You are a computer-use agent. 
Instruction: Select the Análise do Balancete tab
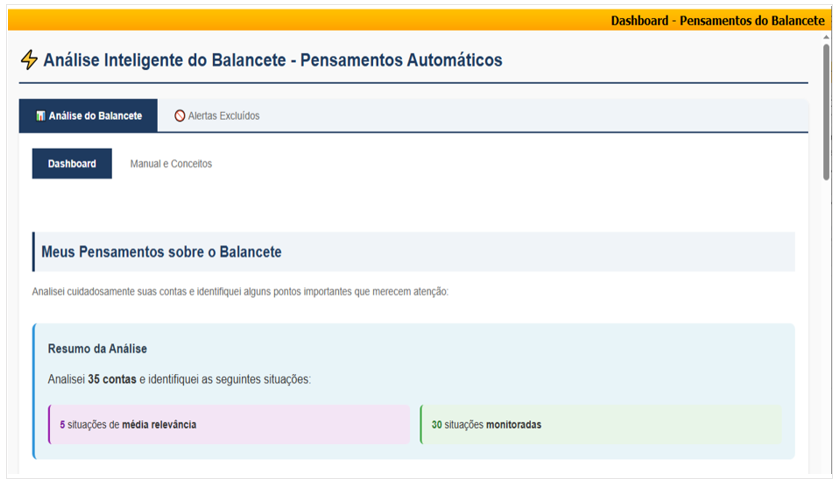(x=88, y=116)
